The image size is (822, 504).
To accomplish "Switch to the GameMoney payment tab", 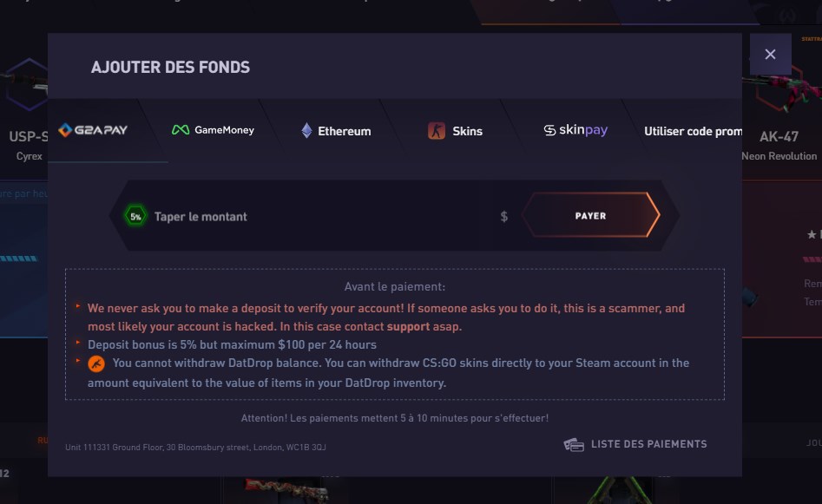I will [214, 130].
